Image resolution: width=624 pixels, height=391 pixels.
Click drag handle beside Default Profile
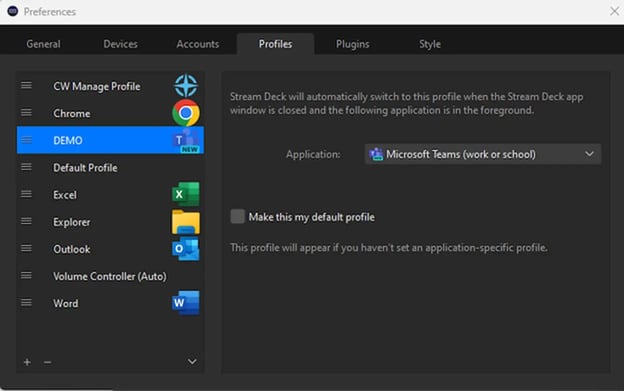pyautogui.click(x=27, y=167)
